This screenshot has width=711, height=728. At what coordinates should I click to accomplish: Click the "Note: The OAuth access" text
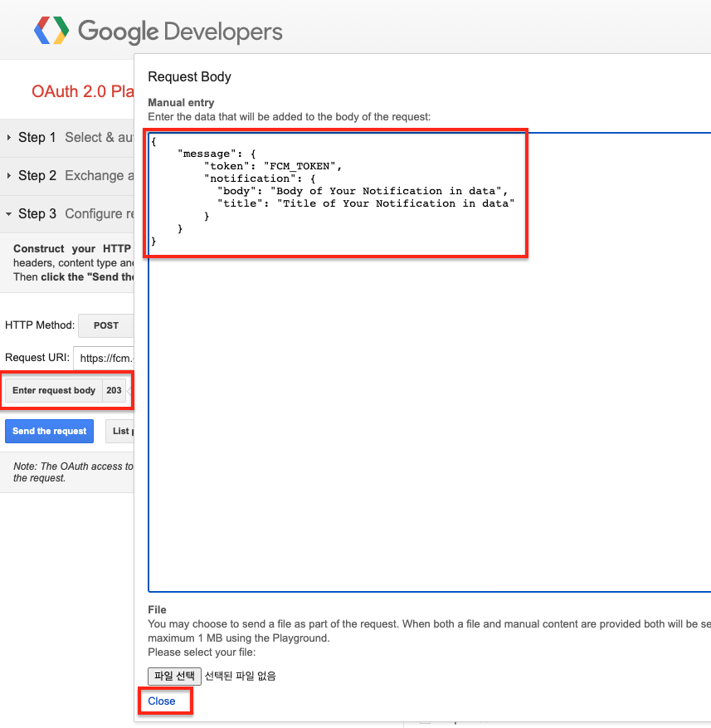[x=73, y=467]
